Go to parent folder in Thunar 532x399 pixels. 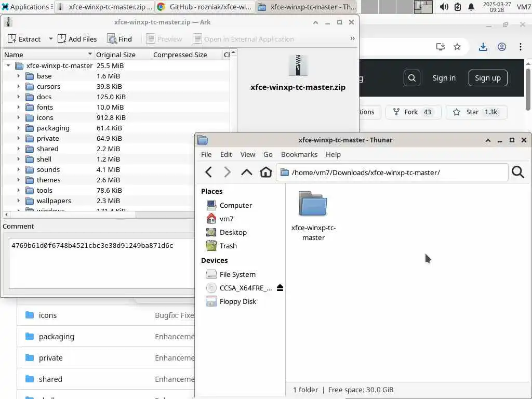coord(247,172)
